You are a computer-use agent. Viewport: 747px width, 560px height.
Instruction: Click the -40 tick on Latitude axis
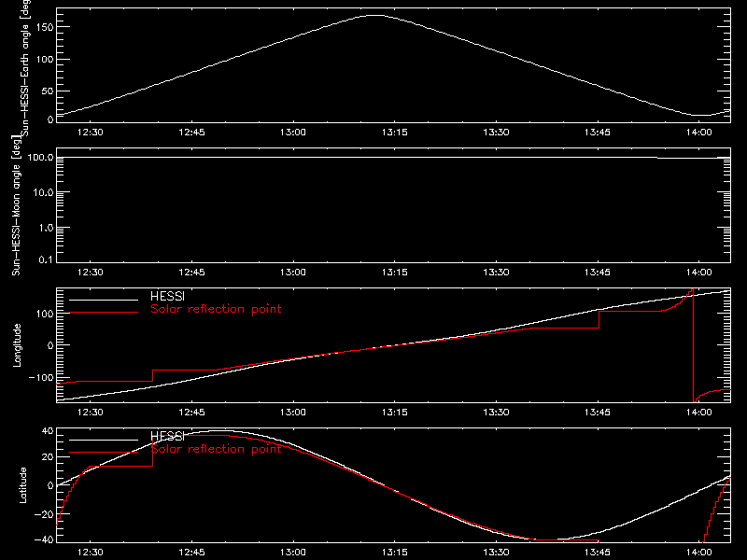click(x=44, y=540)
